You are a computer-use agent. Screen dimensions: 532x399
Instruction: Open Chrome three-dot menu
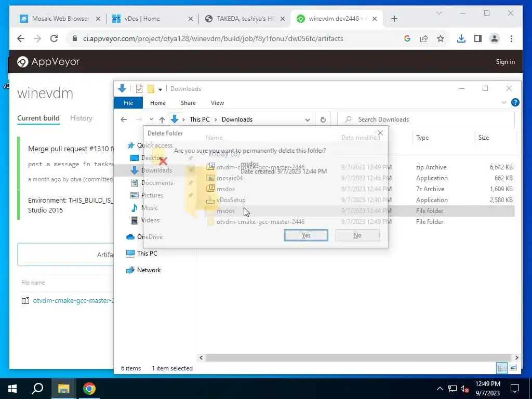(511, 38)
